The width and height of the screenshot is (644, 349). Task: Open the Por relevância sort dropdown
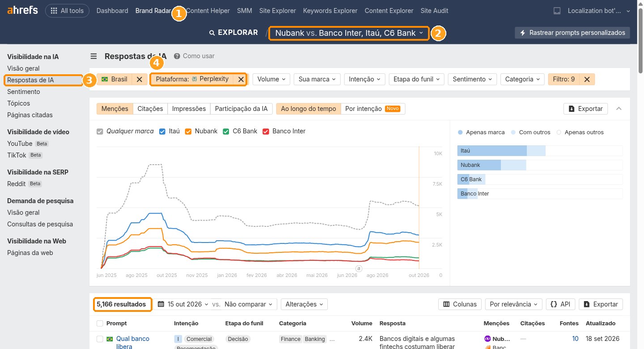point(514,304)
